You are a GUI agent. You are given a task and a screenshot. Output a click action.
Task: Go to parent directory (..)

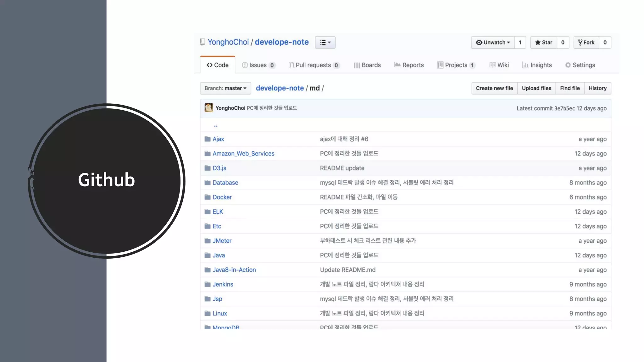(216, 126)
